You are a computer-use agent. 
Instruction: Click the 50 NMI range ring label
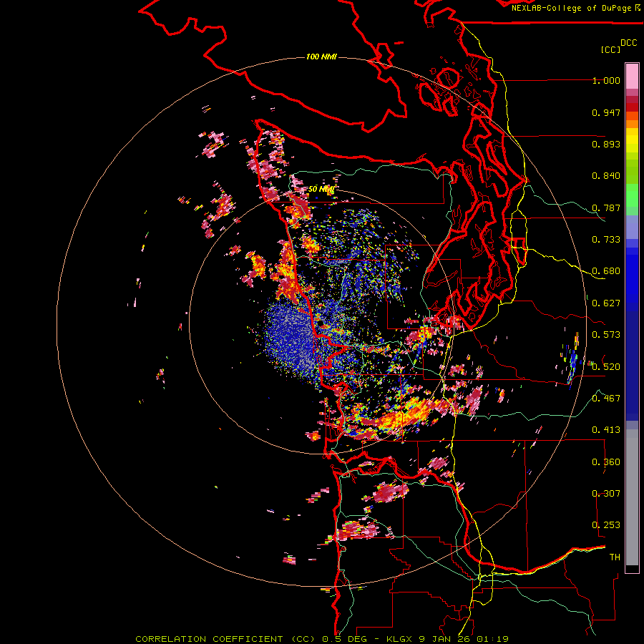pos(321,189)
